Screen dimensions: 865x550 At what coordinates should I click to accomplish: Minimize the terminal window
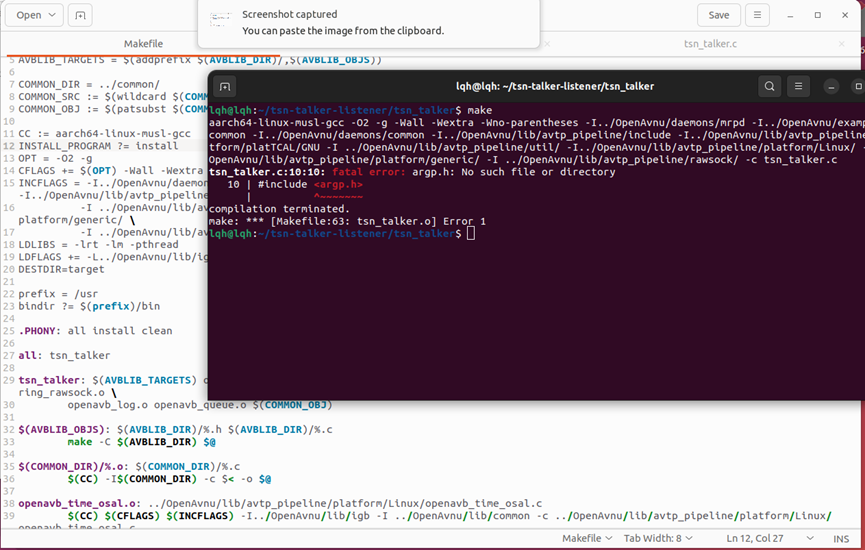click(831, 87)
